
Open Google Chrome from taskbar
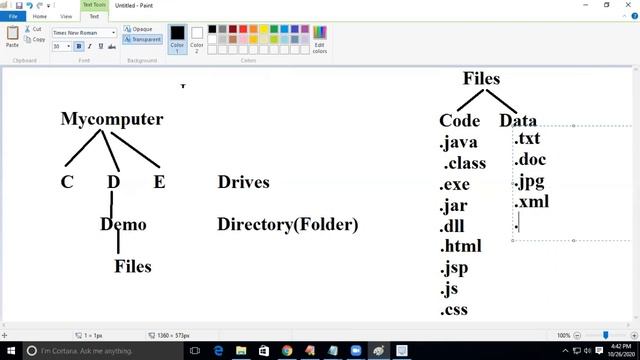coord(287,351)
